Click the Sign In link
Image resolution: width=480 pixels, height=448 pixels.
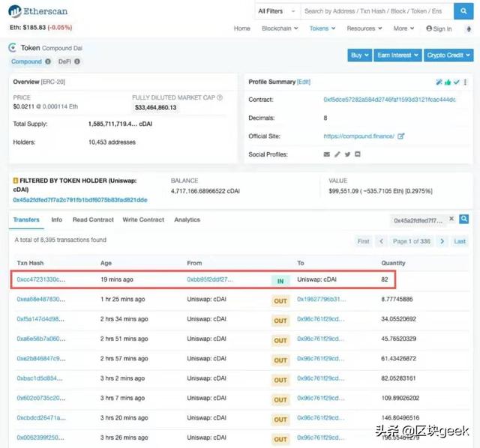(x=439, y=28)
